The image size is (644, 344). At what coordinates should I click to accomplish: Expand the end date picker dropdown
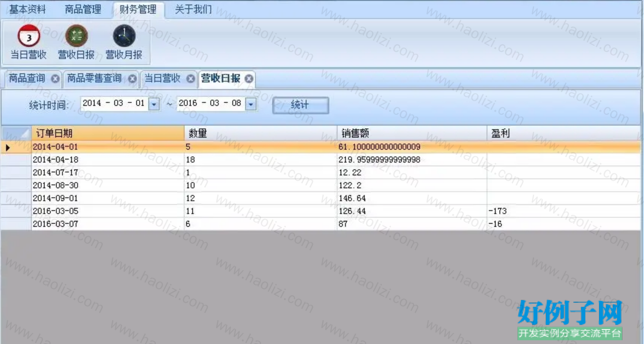tap(251, 104)
